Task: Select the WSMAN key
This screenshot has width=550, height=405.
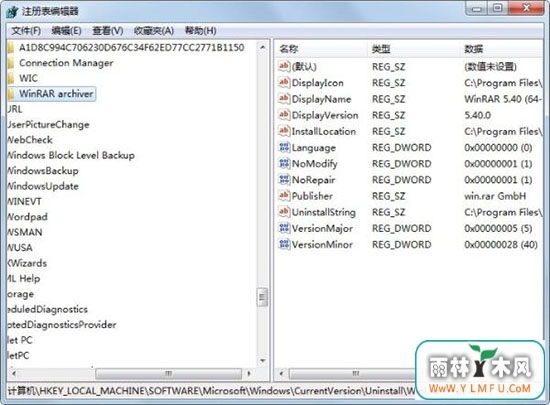Action: point(25,232)
